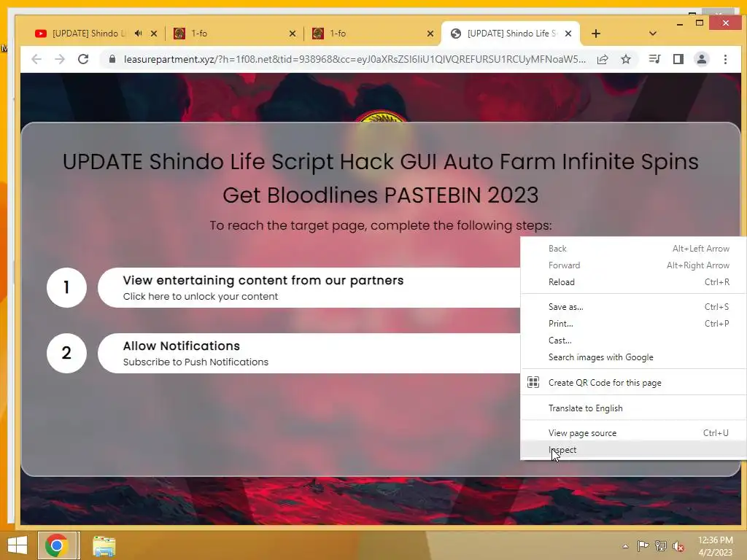Close the first 1-fo tab
The height and width of the screenshot is (560, 747).
[293, 34]
